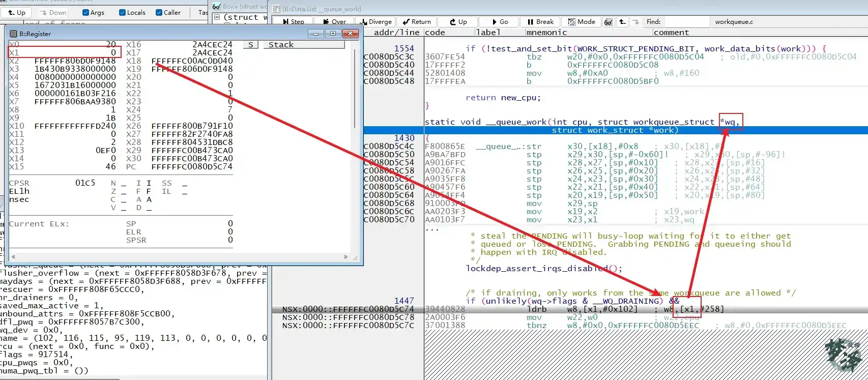Image resolution: width=868 pixels, height=380 pixels.
Task: Click the Find input field
Action: pos(686,22)
